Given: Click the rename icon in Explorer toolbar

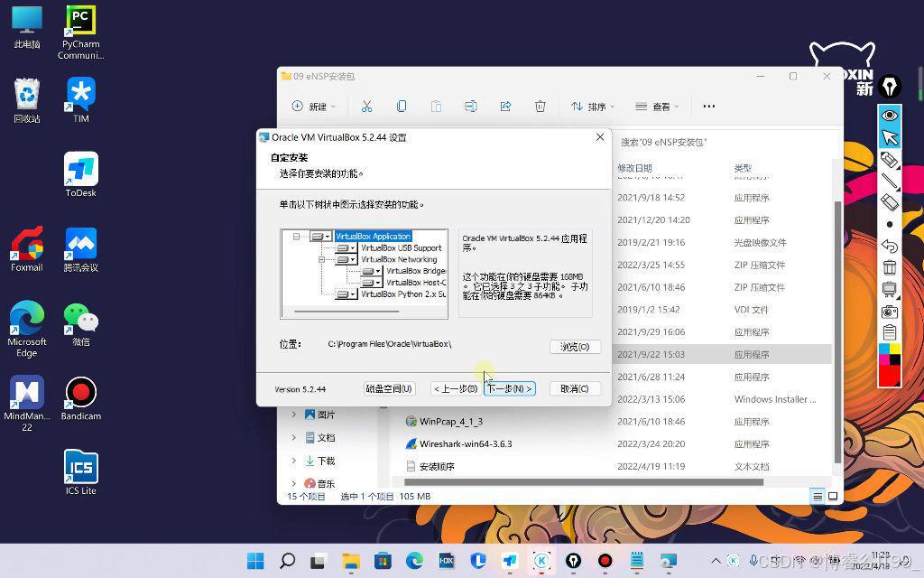Looking at the screenshot, I should point(471,107).
